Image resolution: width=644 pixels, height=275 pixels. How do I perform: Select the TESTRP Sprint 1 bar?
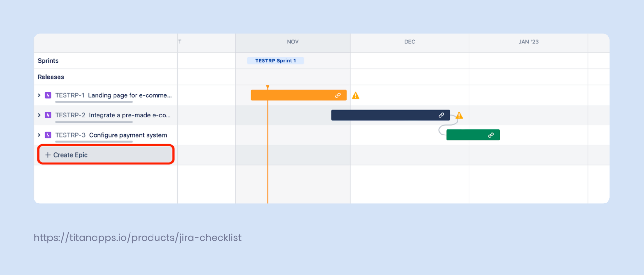coord(275,60)
